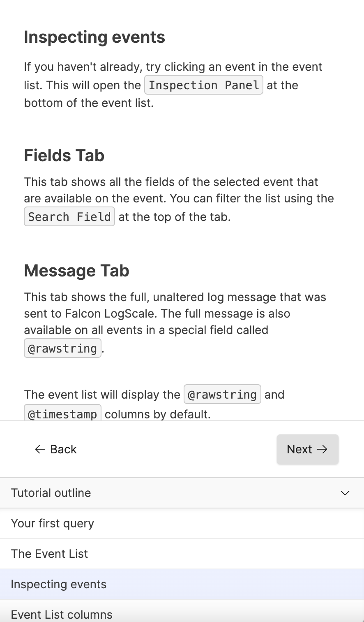The width and height of the screenshot is (364, 622).
Task: Click the Message Tab heading
Action: point(76,271)
